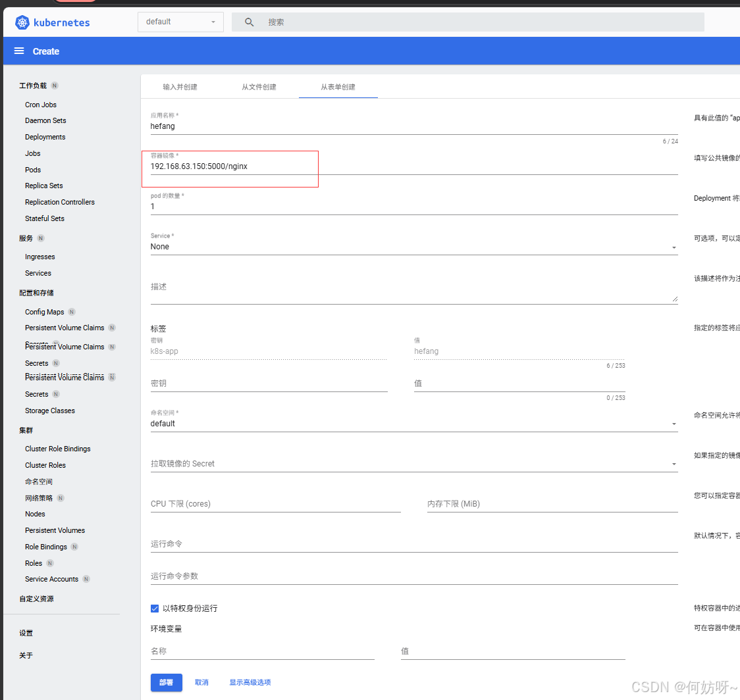Click environment variable 名称 field
This screenshot has height=700, width=740.
263,651
